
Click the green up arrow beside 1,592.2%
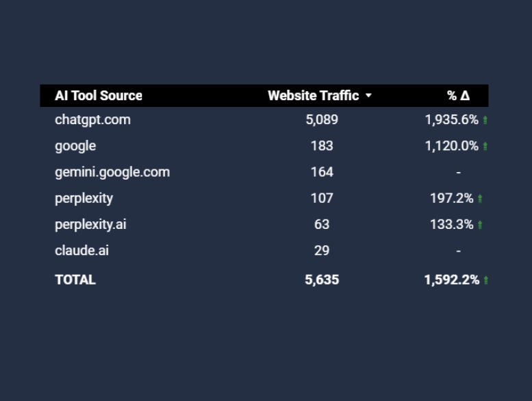click(486, 280)
